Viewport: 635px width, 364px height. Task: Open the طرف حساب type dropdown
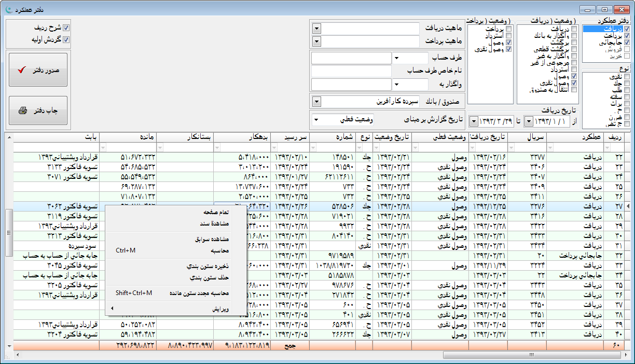396,58
